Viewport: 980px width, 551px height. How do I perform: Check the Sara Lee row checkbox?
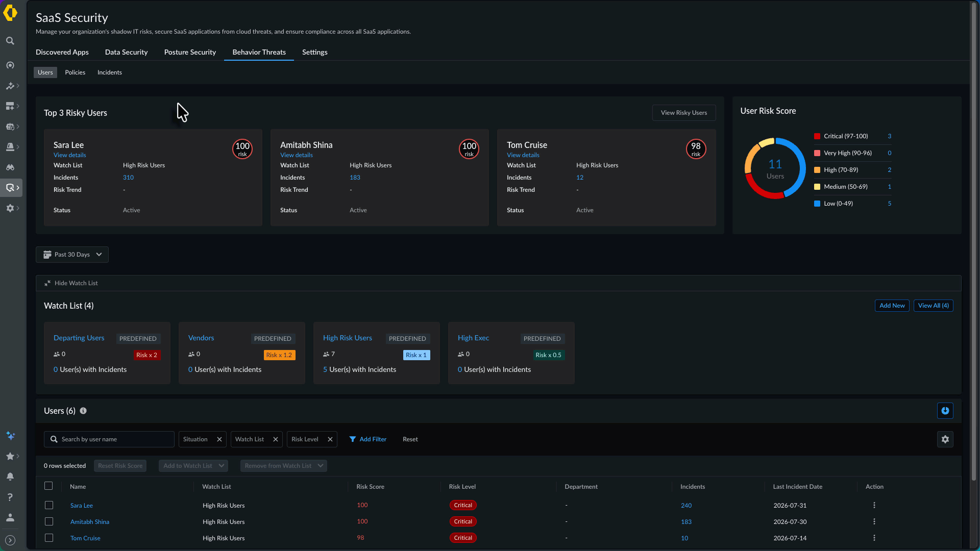[x=49, y=505]
